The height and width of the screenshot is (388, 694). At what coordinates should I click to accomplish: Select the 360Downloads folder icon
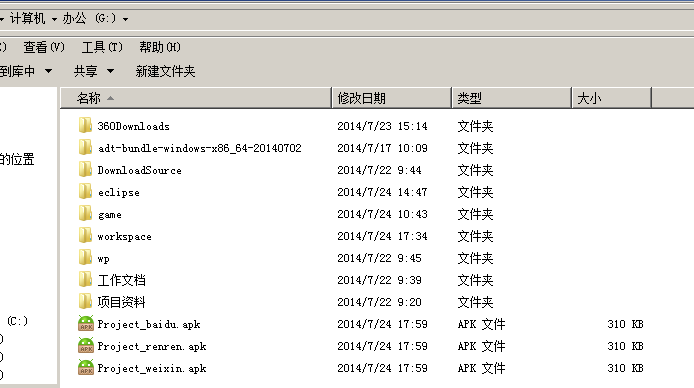coord(85,125)
